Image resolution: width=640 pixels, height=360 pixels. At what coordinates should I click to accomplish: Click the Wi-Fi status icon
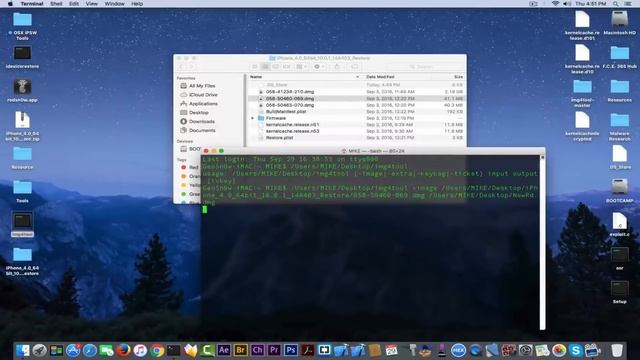coord(556,4)
